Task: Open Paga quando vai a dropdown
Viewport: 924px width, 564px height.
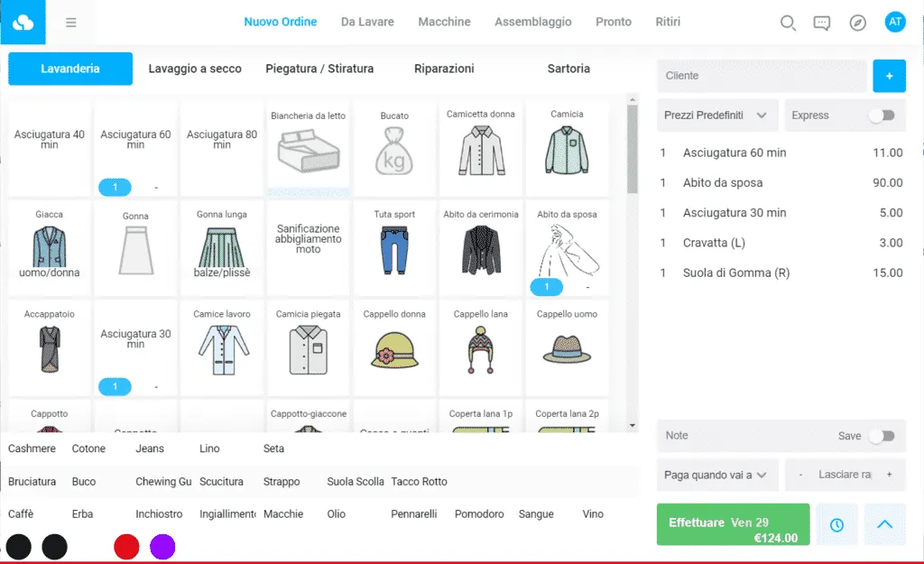Action: point(717,475)
